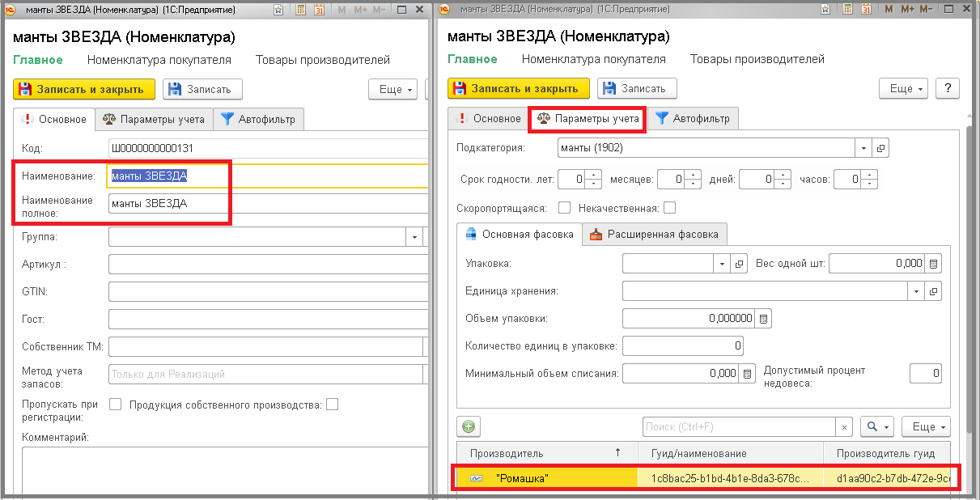Switch to Параметры учета tab in left window
The width and height of the screenshot is (980, 500).
[x=154, y=120]
